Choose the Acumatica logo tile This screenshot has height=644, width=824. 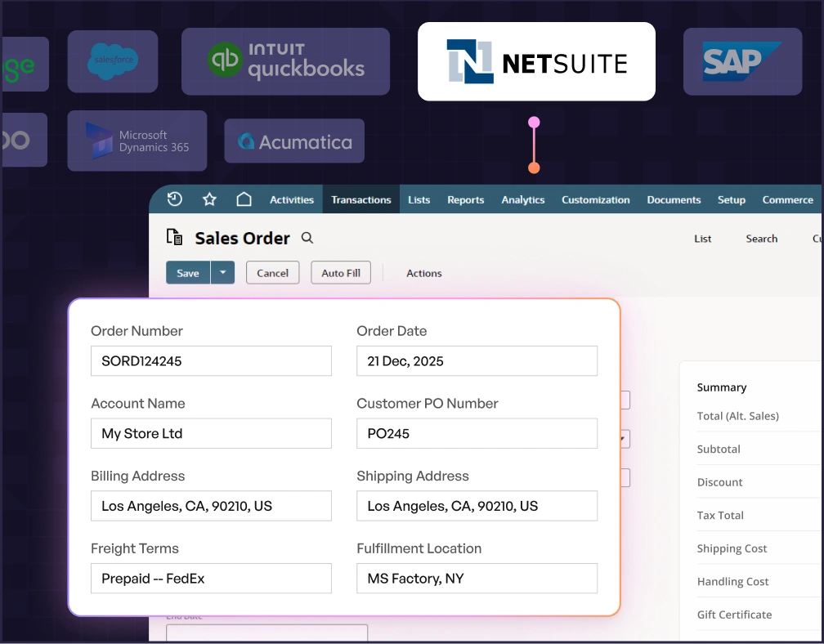tap(294, 141)
